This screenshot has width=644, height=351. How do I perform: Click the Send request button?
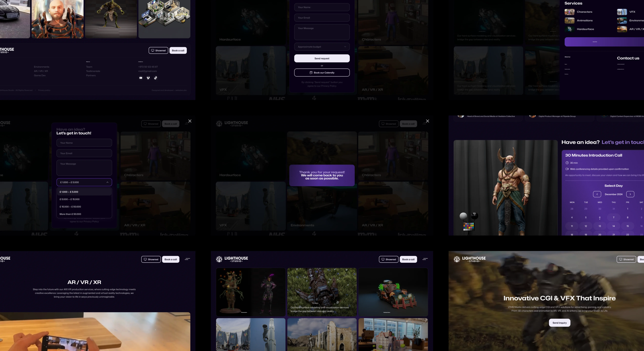(x=322, y=58)
